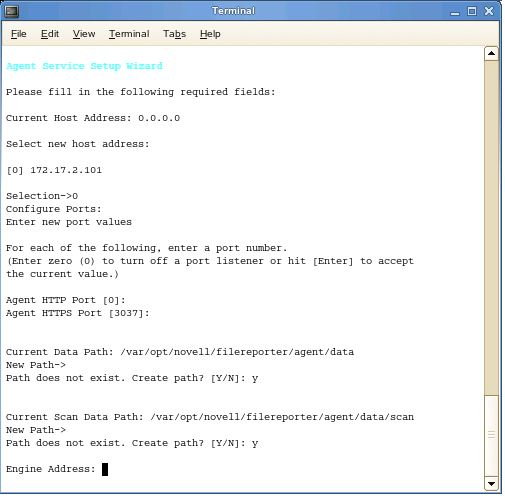Click 'Agent HTTPS Port [3037]:' line
505x496 pixels.
coord(78,313)
